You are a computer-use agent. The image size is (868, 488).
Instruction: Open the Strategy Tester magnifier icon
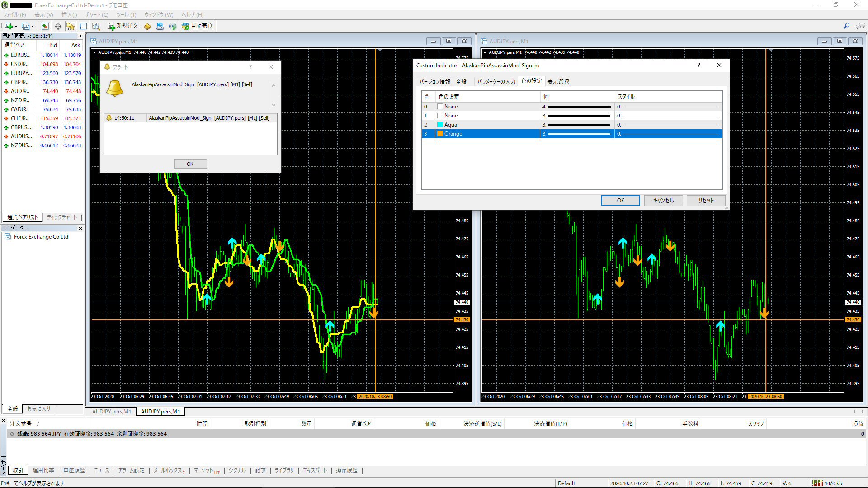pos(96,26)
